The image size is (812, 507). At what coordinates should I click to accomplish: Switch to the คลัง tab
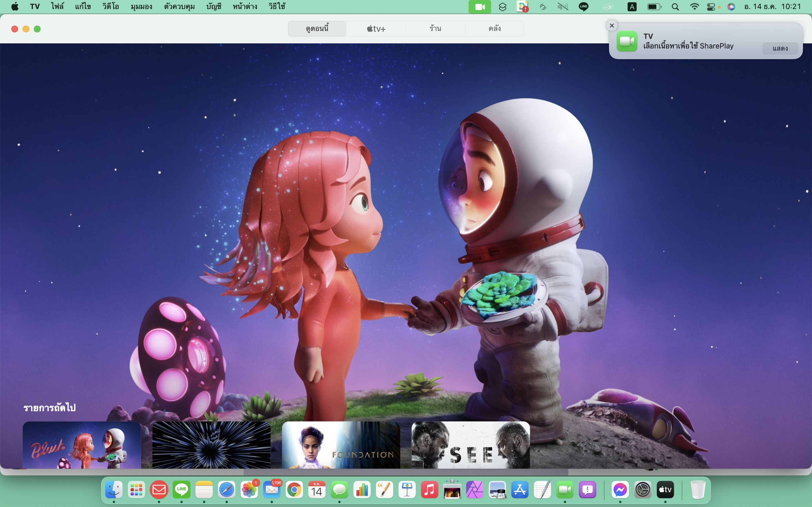pyautogui.click(x=494, y=29)
